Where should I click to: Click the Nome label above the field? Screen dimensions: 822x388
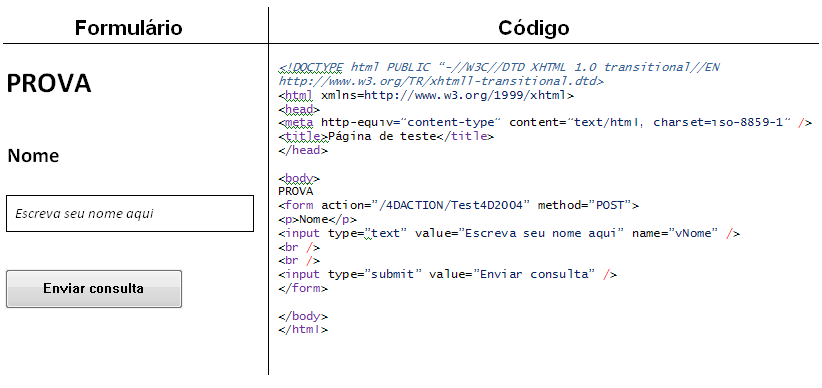[34, 156]
